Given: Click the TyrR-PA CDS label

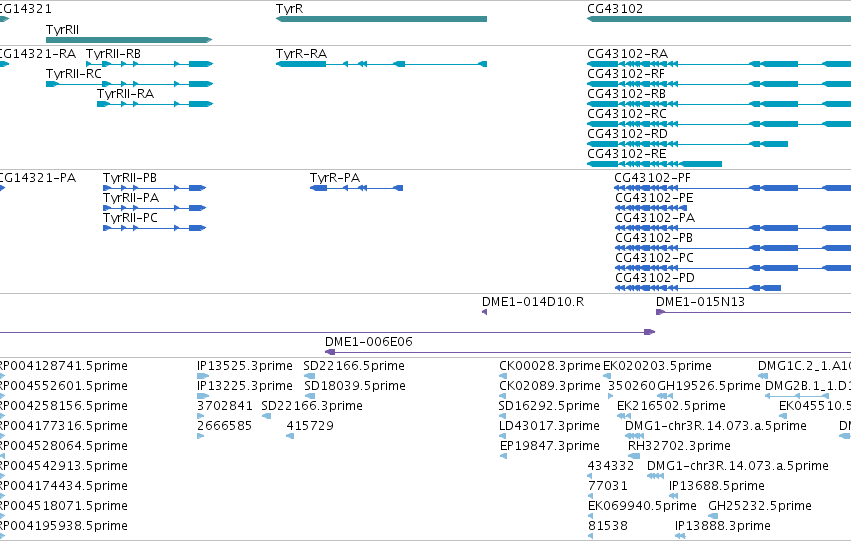Looking at the screenshot, I should 335,178.
